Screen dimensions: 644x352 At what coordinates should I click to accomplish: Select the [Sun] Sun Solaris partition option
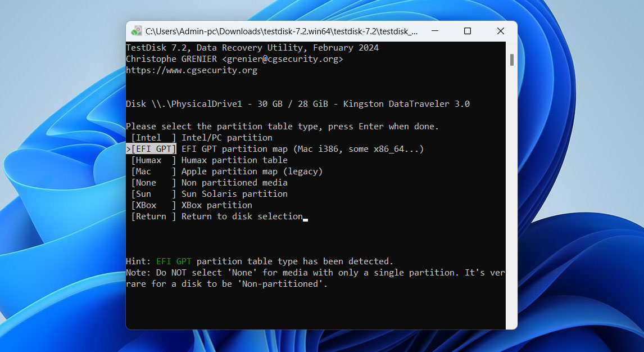click(x=210, y=194)
